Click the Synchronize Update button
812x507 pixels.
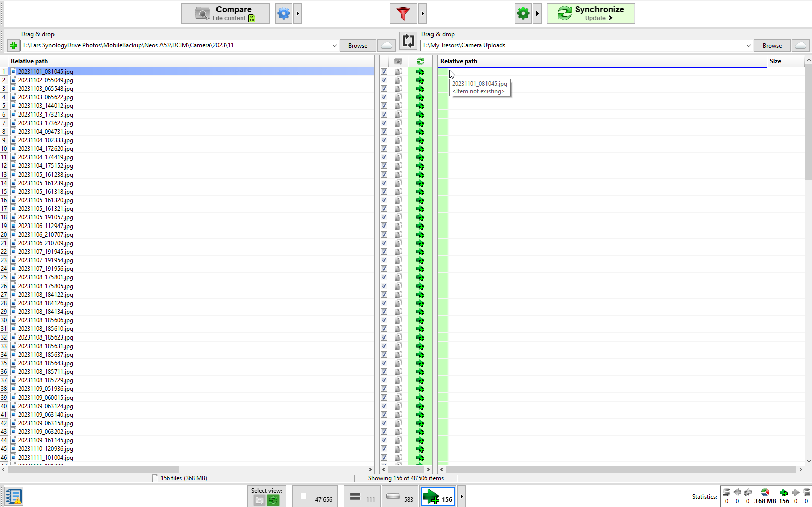pyautogui.click(x=591, y=14)
